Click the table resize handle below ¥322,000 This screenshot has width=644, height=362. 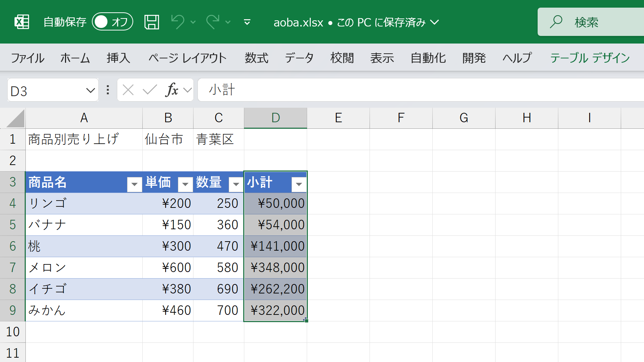coord(306,320)
